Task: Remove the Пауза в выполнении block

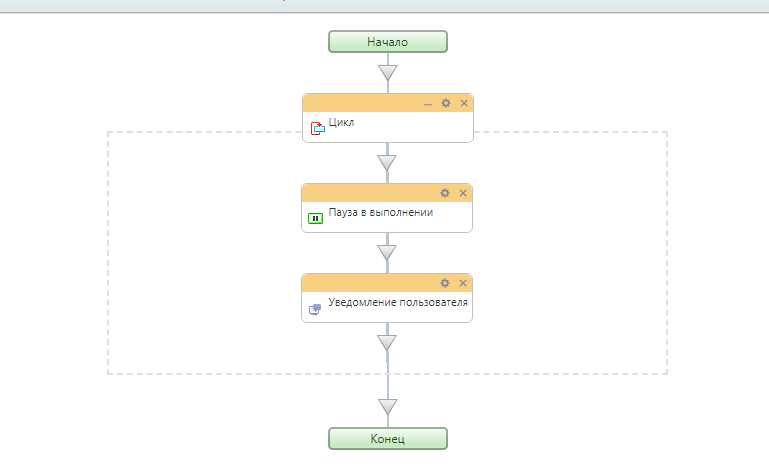Action: (462, 193)
